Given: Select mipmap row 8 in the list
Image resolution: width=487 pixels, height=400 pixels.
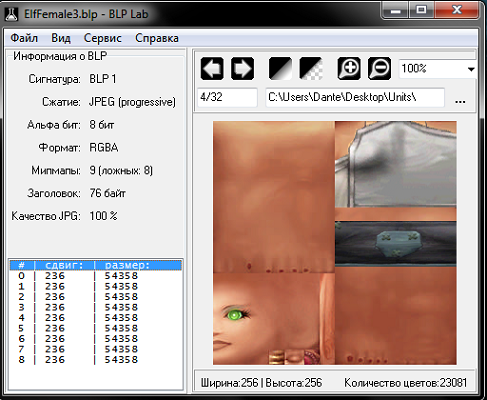Looking at the screenshot, I should pyautogui.click(x=96, y=360).
